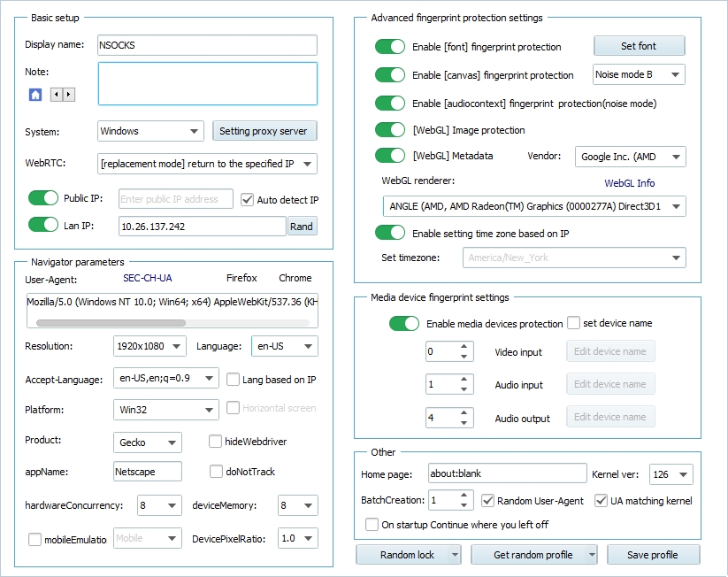Viewport: 728px width, 577px height.
Task: Click the Set font button
Action: [x=639, y=46]
